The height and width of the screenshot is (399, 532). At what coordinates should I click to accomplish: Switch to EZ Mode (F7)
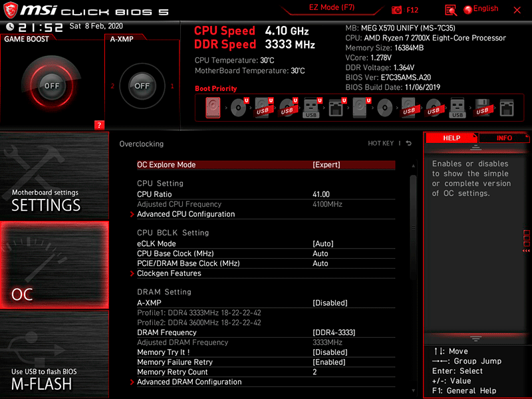(331, 7)
